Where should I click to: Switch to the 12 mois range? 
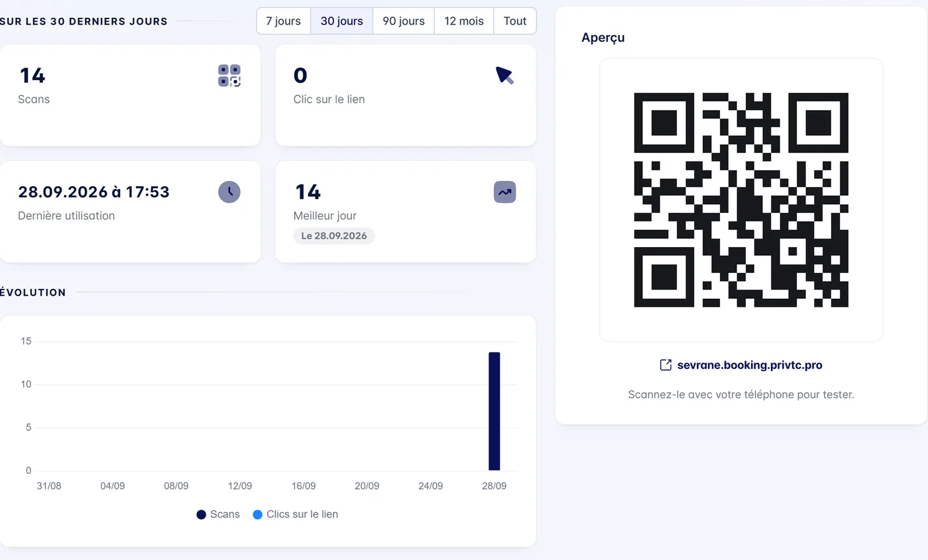click(x=464, y=21)
